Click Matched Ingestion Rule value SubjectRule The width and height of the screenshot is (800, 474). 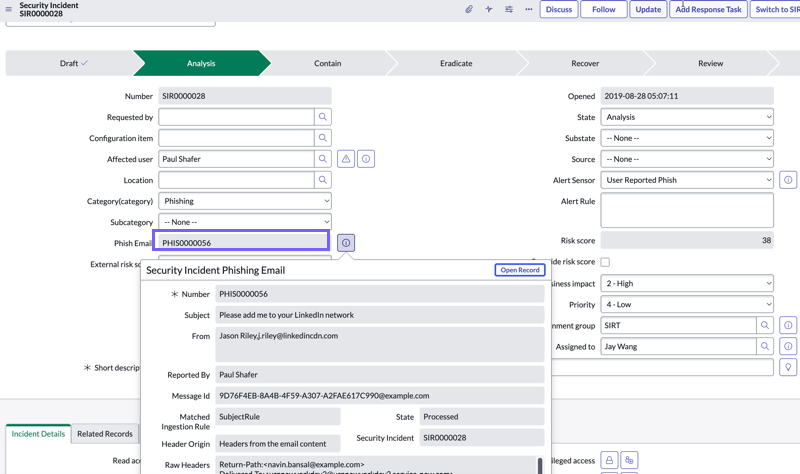[278, 416]
